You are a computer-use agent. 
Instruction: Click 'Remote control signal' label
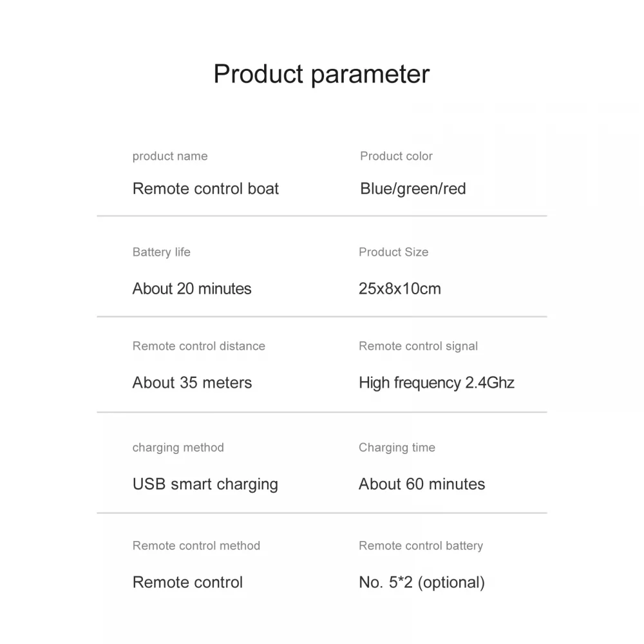[x=418, y=346]
